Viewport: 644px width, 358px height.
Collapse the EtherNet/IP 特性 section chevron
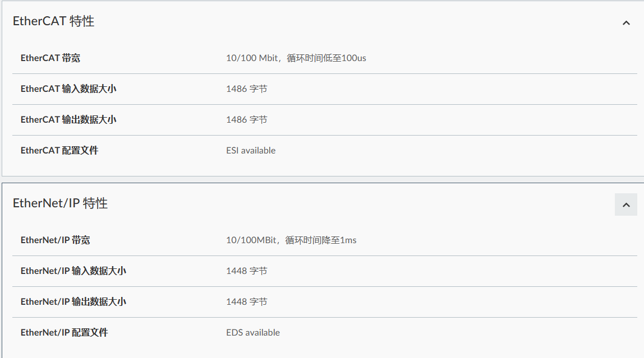coord(626,204)
